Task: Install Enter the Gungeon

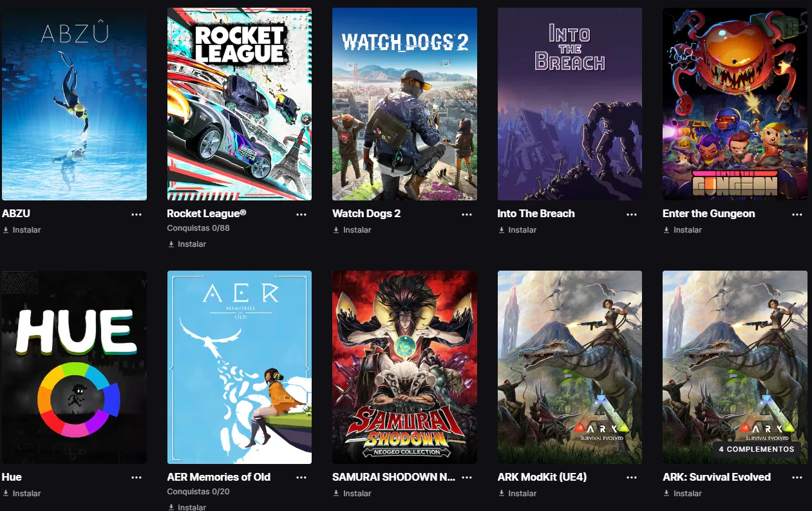Action: coord(683,230)
